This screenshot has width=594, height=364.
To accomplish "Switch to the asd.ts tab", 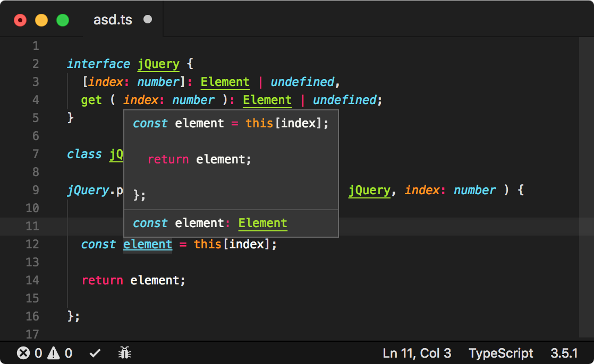I will (x=113, y=19).
